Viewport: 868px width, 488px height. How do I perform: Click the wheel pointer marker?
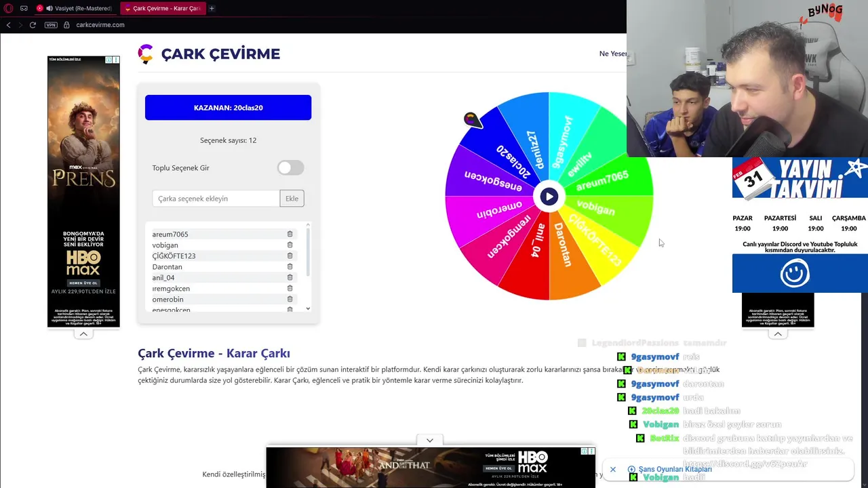click(x=472, y=121)
